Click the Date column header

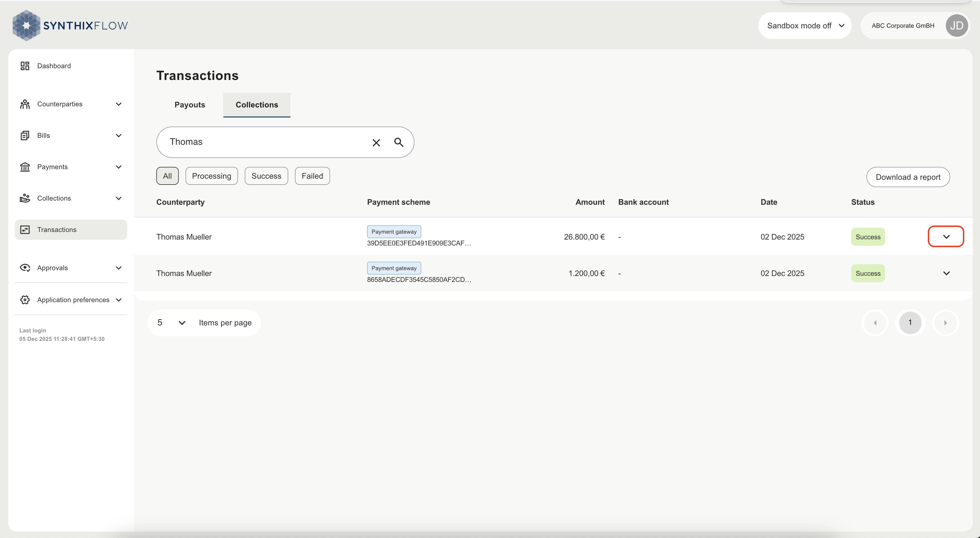point(769,202)
